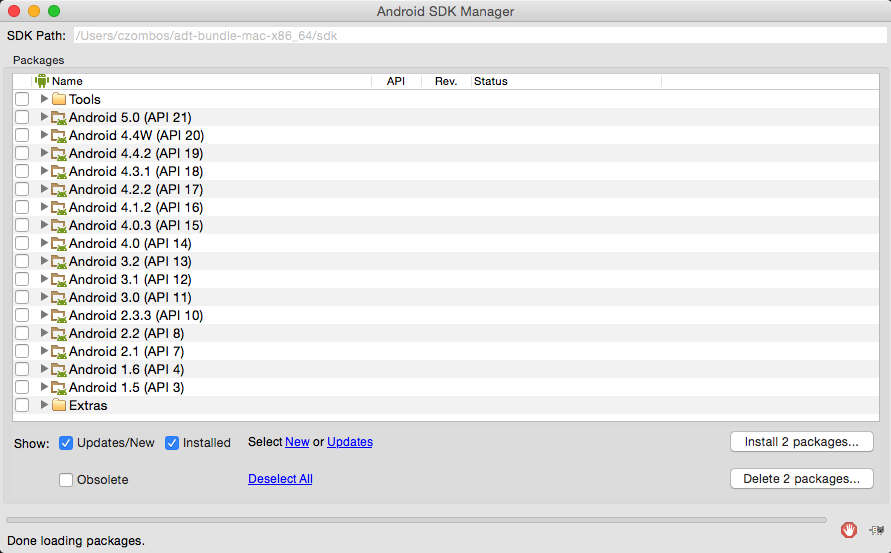891x553 pixels.
Task: Click the Android 4.0.3 (API 15) platform icon
Action: click(x=59, y=226)
